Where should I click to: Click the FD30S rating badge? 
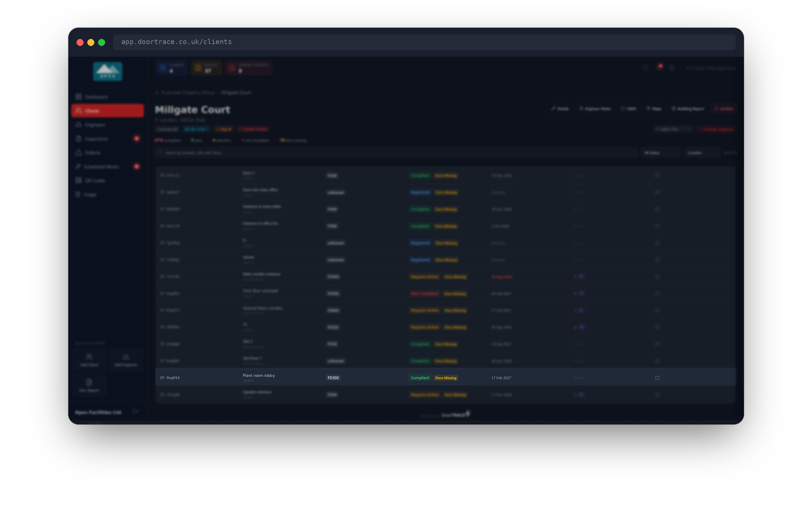click(333, 378)
